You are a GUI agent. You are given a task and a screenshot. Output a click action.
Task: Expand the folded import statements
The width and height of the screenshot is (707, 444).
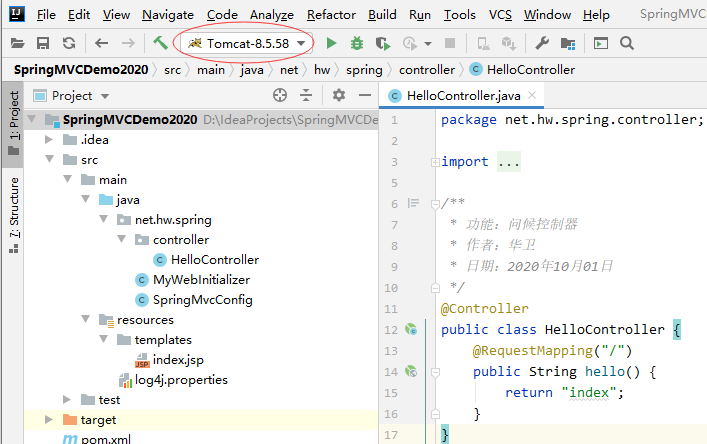click(435, 162)
